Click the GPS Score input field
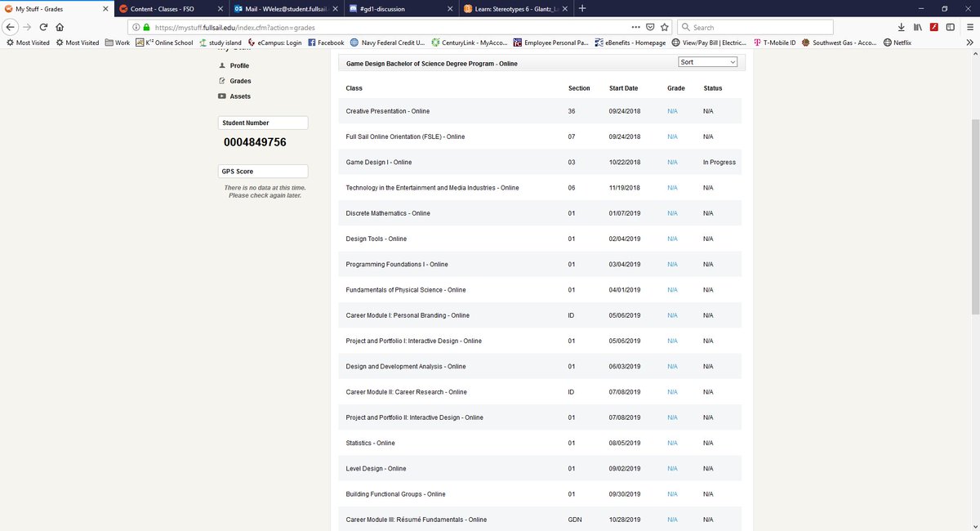980x531 pixels. (x=262, y=171)
